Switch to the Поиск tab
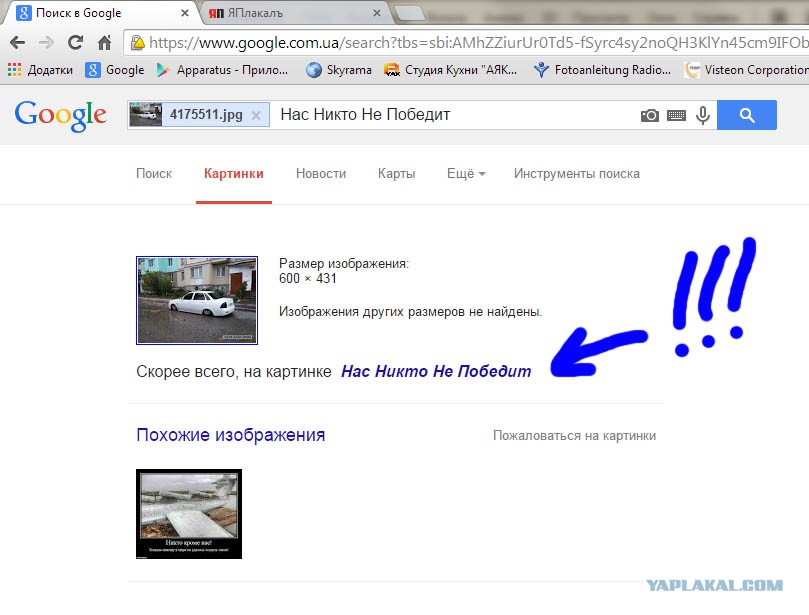809x615 pixels. [x=154, y=174]
